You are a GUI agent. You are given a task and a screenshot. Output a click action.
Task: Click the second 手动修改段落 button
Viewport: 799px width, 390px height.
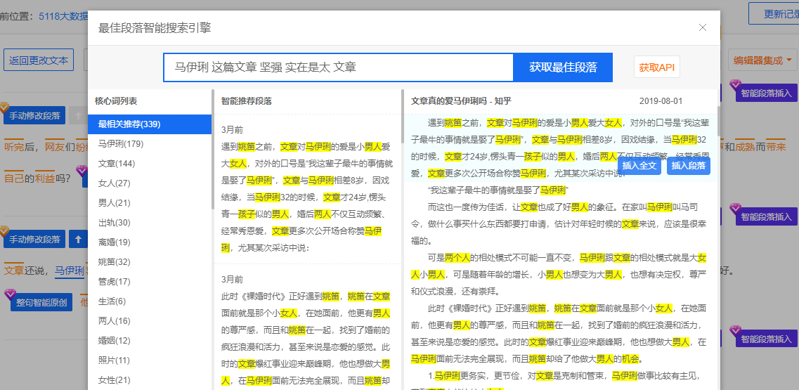(x=34, y=239)
